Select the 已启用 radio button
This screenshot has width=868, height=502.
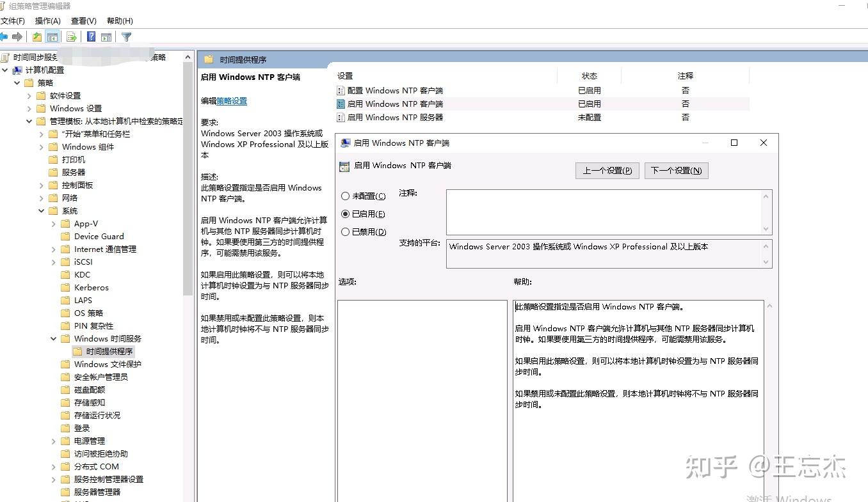346,214
